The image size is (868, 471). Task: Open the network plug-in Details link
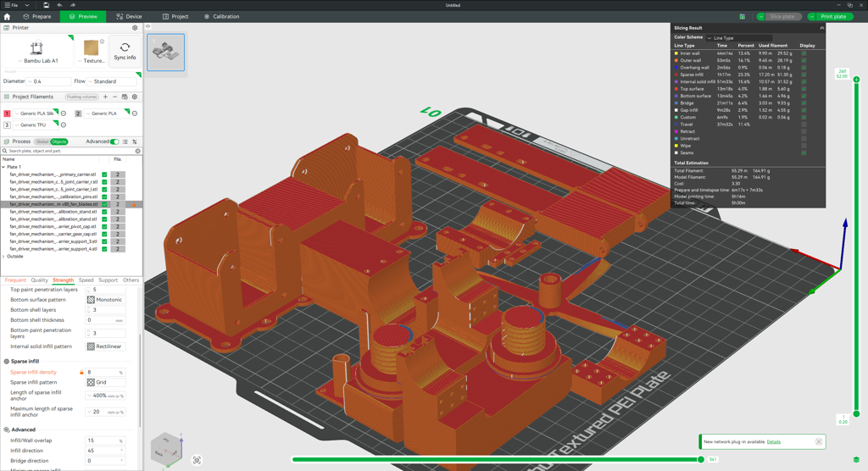pos(773,441)
